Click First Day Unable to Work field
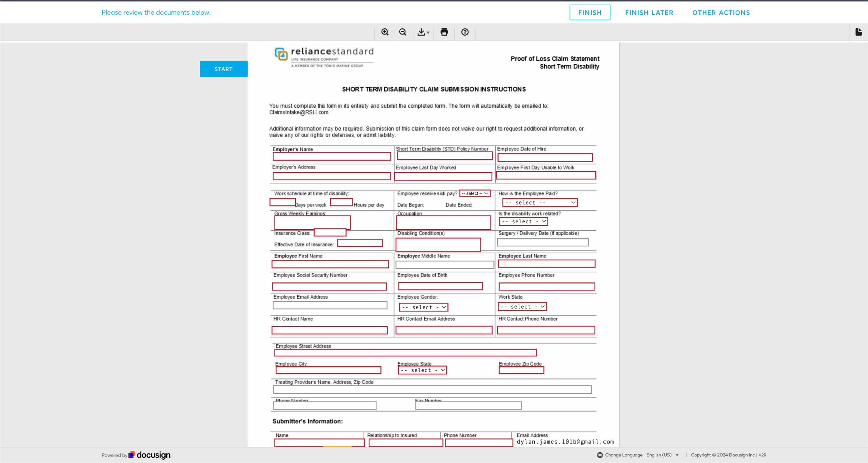The width and height of the screenshot is (868, 463). (546, 175)
